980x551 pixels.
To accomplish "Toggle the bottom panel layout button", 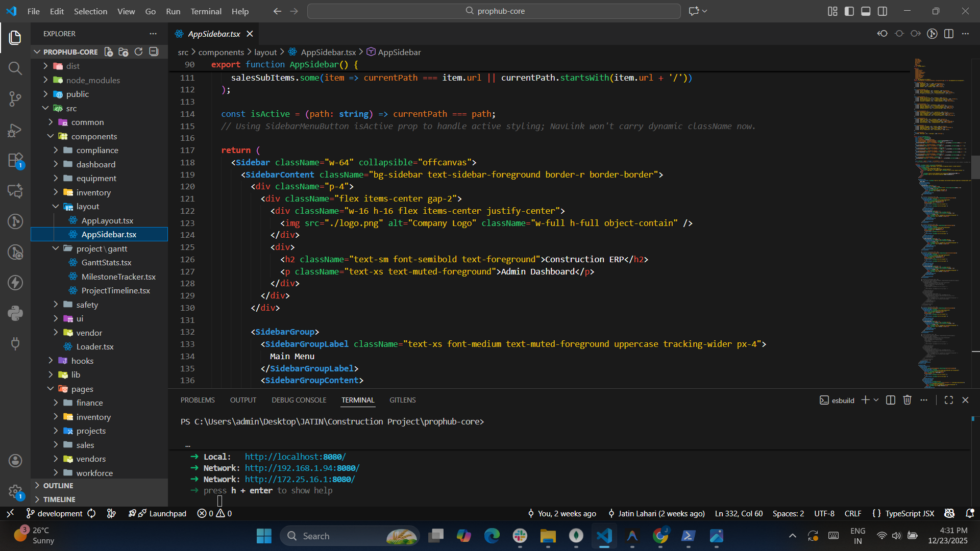I will click(x=866, y=11).
